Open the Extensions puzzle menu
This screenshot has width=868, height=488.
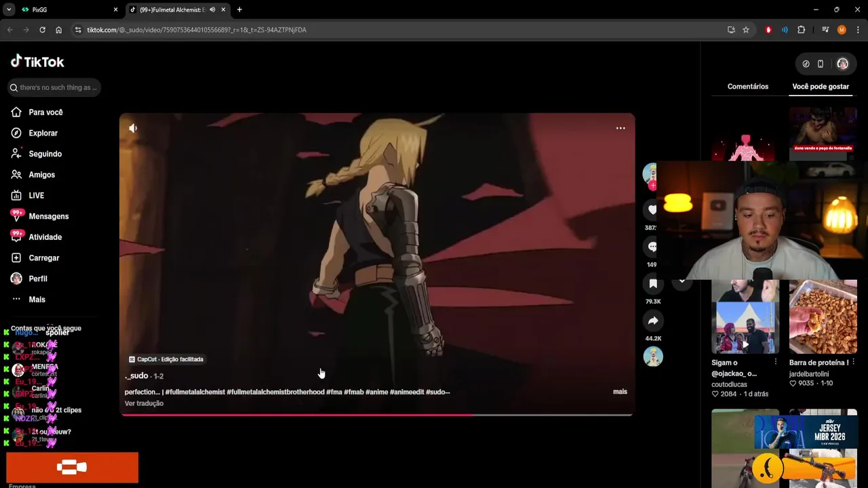click(x=802, y=30)
